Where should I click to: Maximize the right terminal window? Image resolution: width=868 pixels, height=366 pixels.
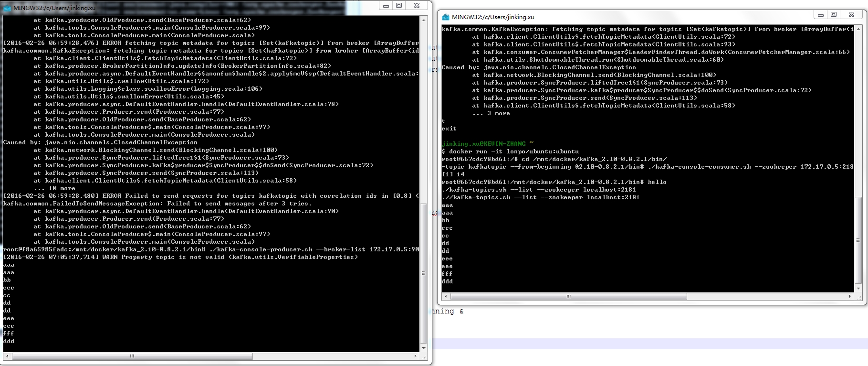(x=834, y=15)
